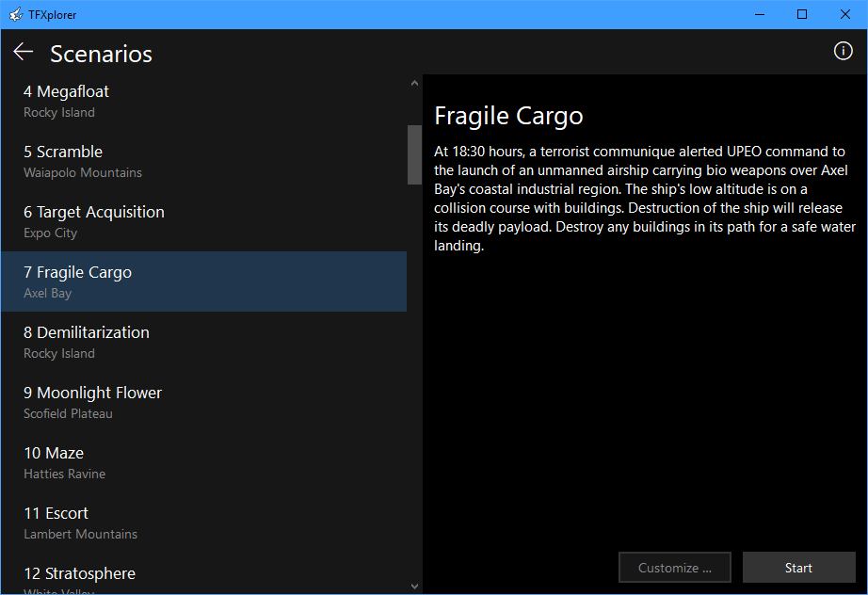
Task: Click the Customize ... button
Action: (x=674, y=568)
